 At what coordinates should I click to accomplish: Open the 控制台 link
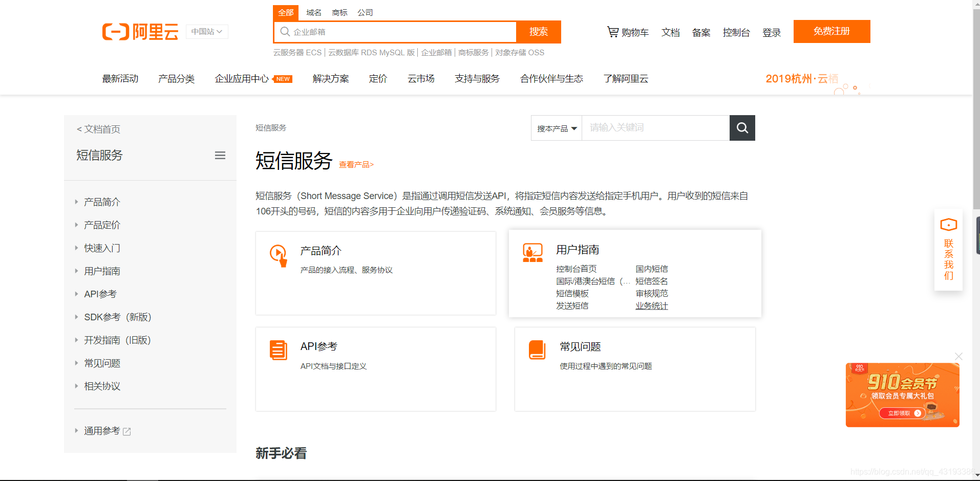tap(736, 33)
